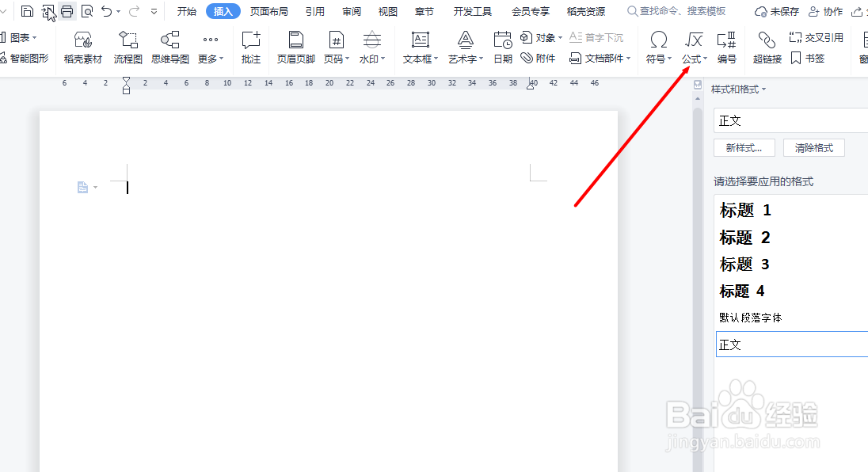
Task: Insert 日期 date
Action: 503,48
